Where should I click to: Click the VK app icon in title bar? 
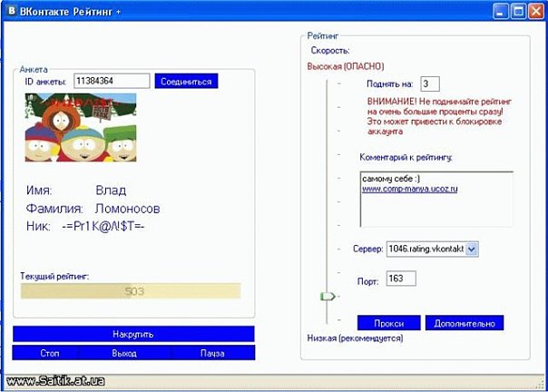tap(11, 11)
